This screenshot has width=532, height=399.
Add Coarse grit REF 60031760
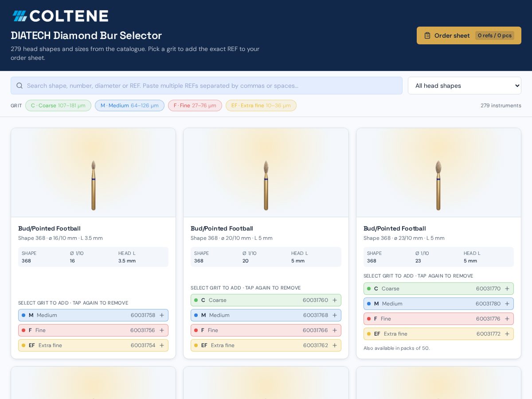point(266,300)
